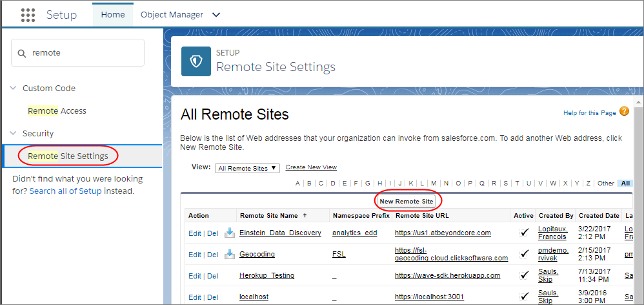This screenshot has width=644, height=305.
Task: Collapse the Custom Code section
Action: 13,88
